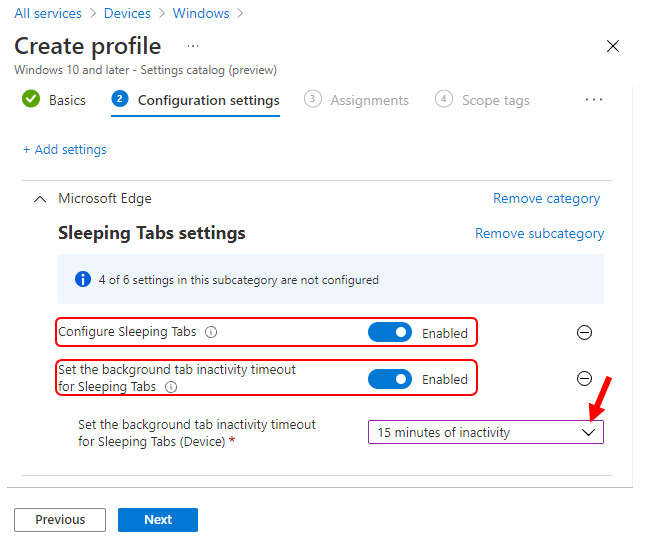Show more wizard steps via tab ellipsis

tap(594, 100)
